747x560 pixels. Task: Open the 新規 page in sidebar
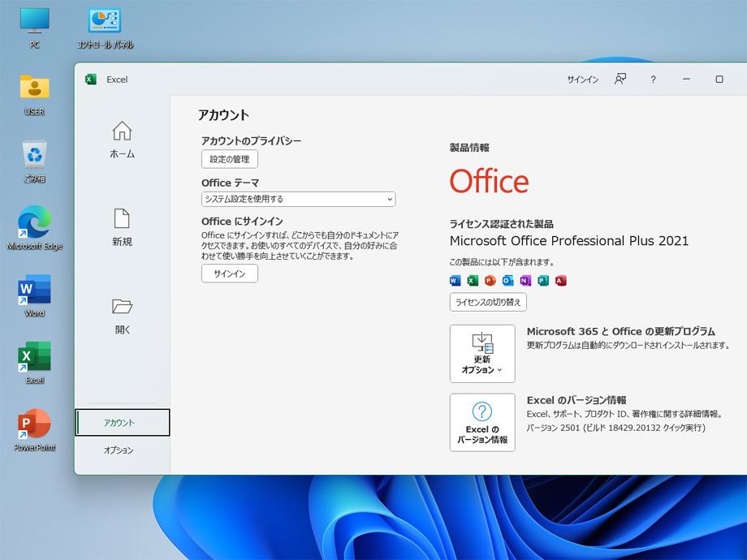coord(122,227)
